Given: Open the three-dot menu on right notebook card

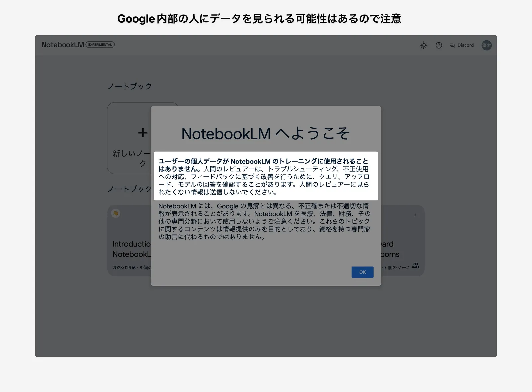Looking at the screenshot, I should 415,215.
